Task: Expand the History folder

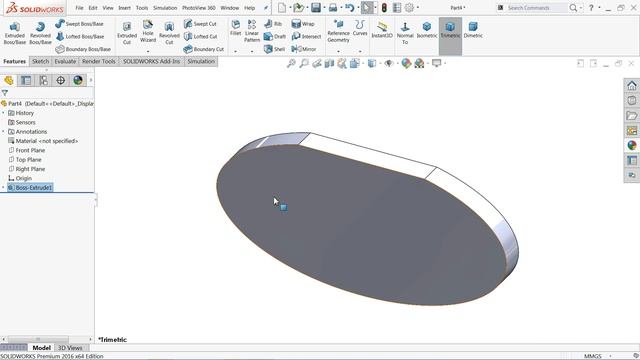Action: (3, 113)
